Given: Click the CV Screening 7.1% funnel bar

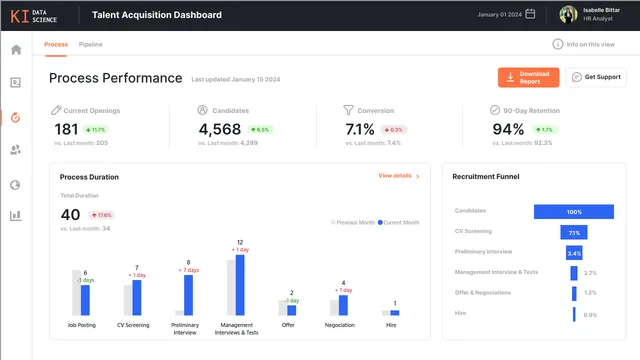Looking at the screenshot, I should 574,232.
